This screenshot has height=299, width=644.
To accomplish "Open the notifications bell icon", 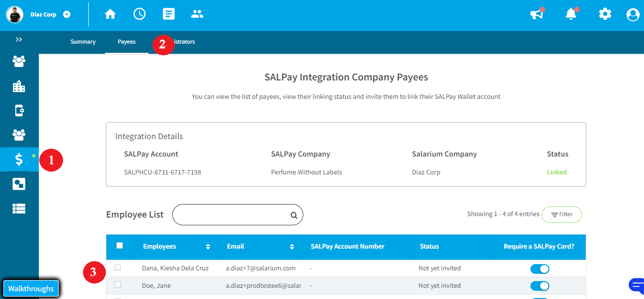I will [x=571, y=14].
